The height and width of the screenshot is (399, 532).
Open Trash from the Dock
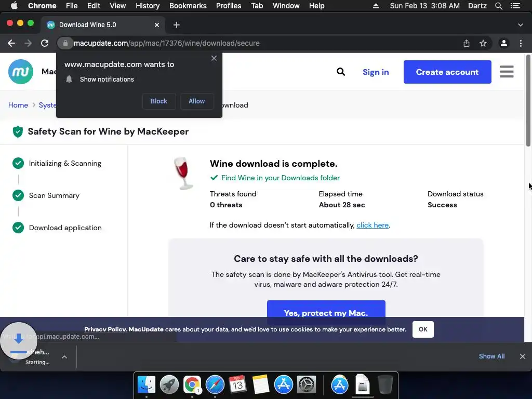(x=385, y=385)
